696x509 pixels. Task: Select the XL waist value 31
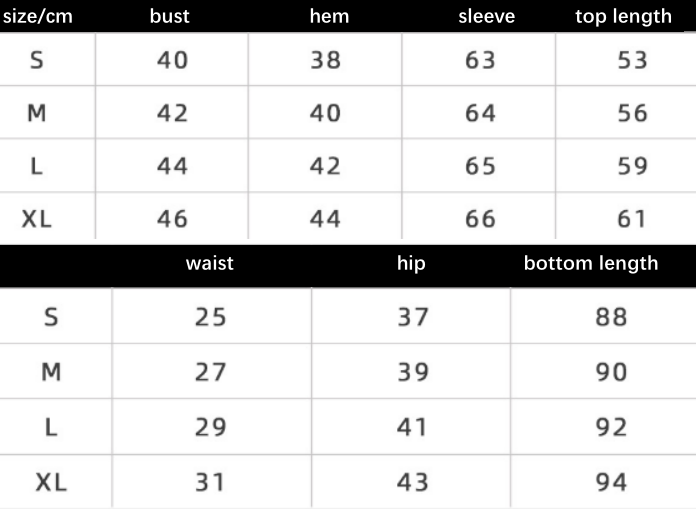210,482
